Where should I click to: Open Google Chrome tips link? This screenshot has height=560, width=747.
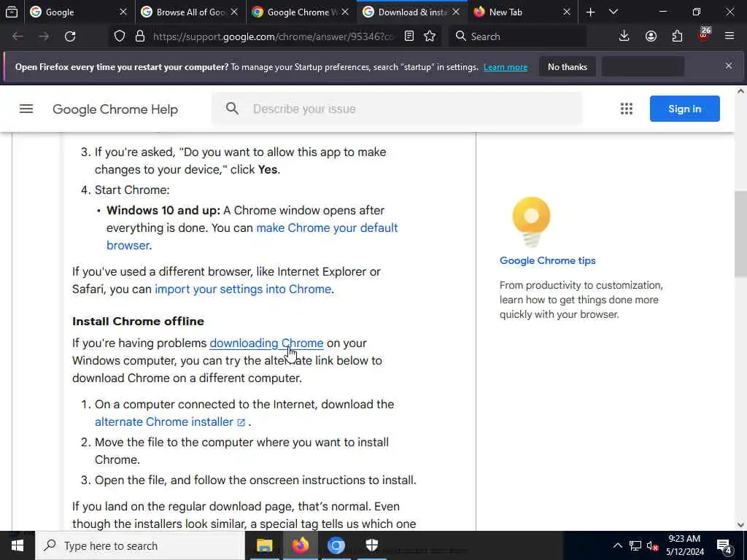click(x=547, y=260)
